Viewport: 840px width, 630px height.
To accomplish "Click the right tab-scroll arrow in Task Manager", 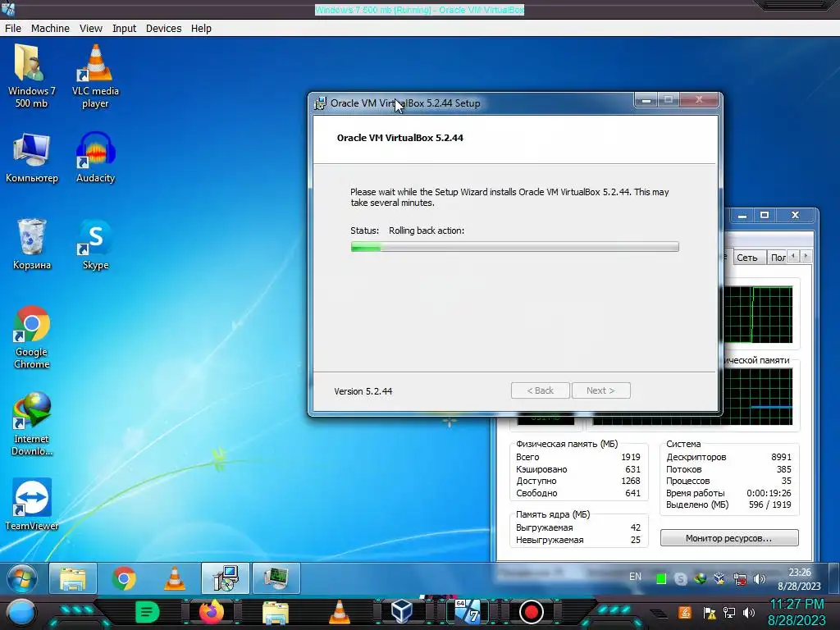I will click(x=806, y=256).
